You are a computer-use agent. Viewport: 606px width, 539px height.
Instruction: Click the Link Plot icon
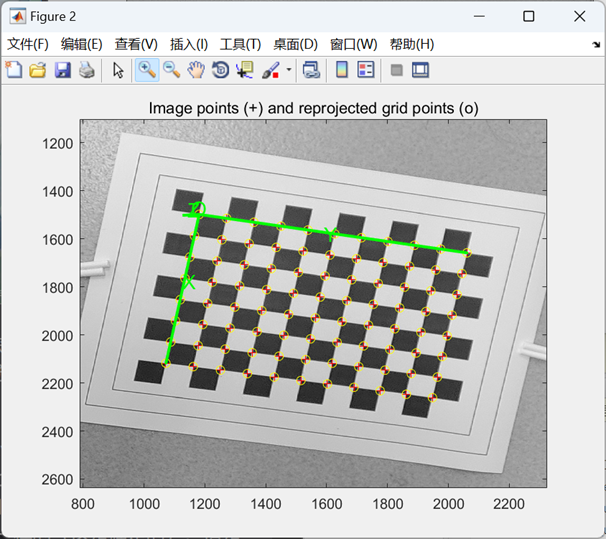(311, 70)
